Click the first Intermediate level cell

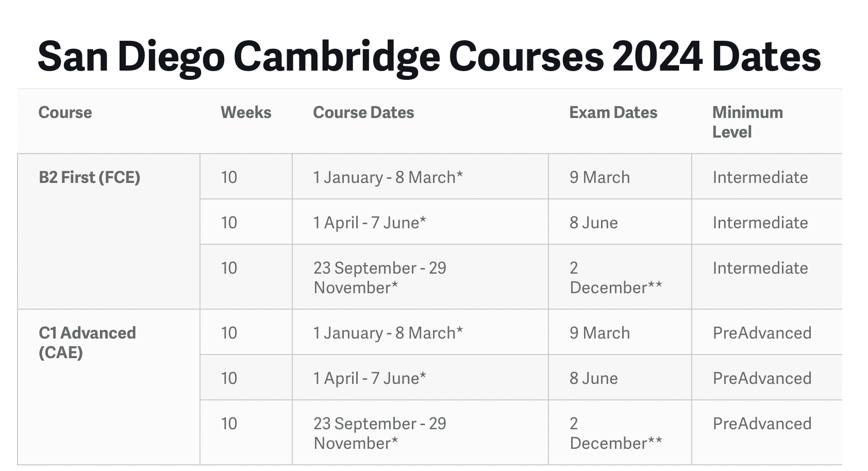click(x=760, y=177)
